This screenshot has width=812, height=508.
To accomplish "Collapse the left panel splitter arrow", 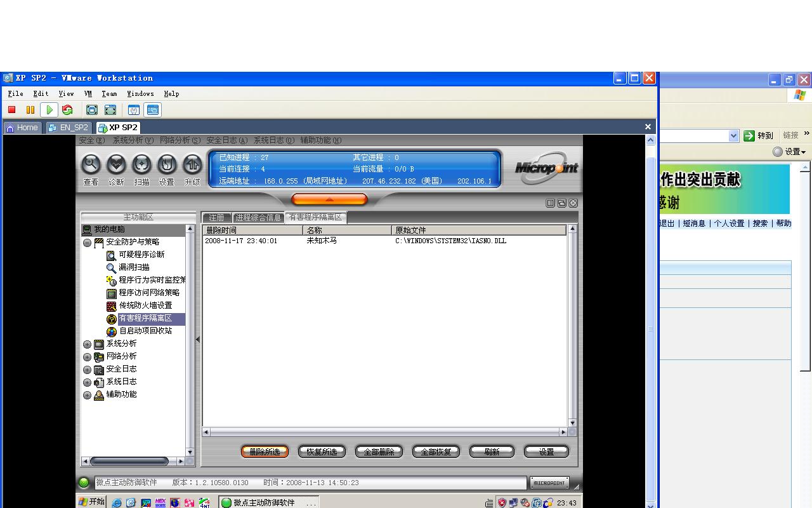I will (198, 339).
